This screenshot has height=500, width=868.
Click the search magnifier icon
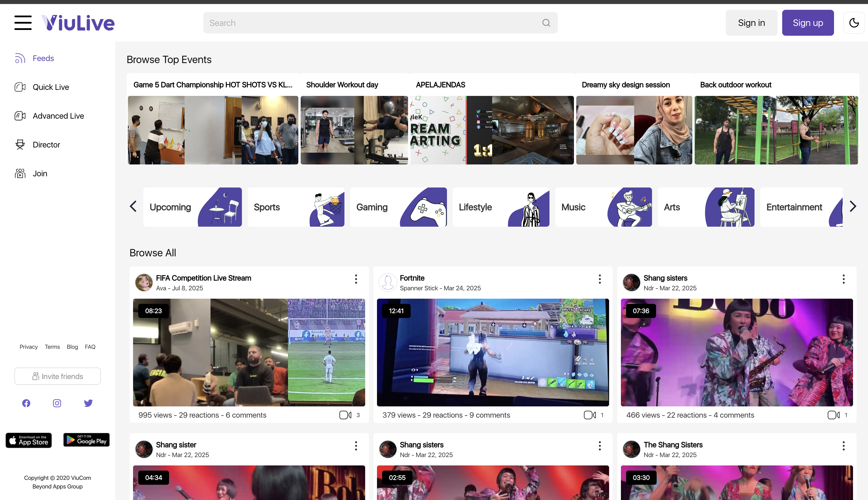pos(546,23)
